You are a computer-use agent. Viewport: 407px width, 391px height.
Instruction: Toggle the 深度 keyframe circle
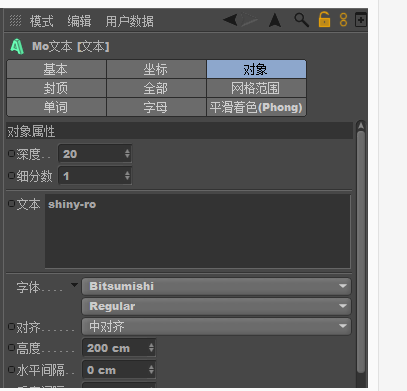11,153
